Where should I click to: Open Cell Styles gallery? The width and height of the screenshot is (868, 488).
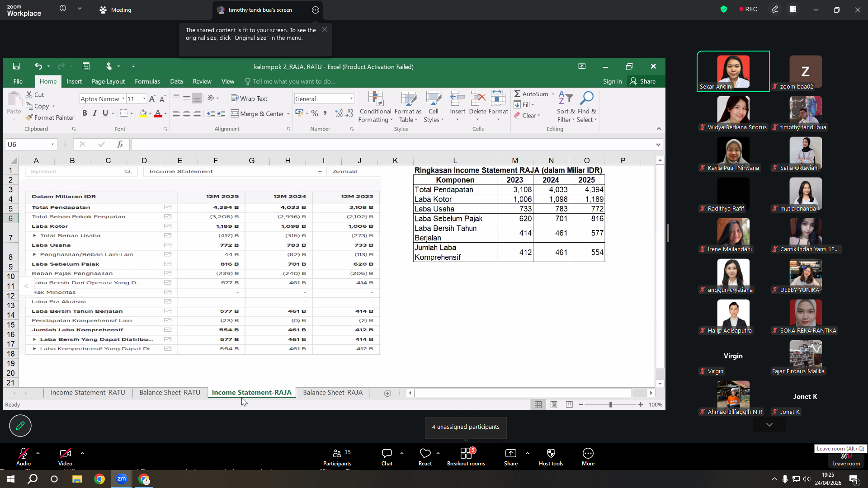click(434, 107)
